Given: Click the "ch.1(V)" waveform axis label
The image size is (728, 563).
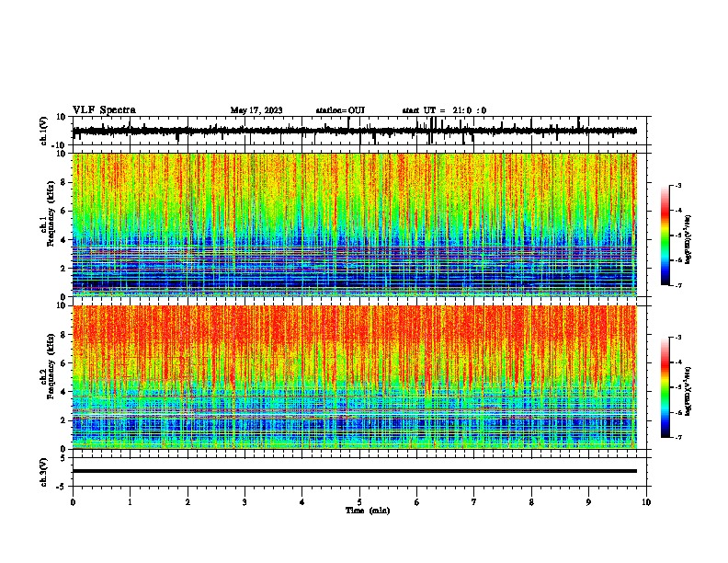Looking at the screenshot, I should coord(44,131).
